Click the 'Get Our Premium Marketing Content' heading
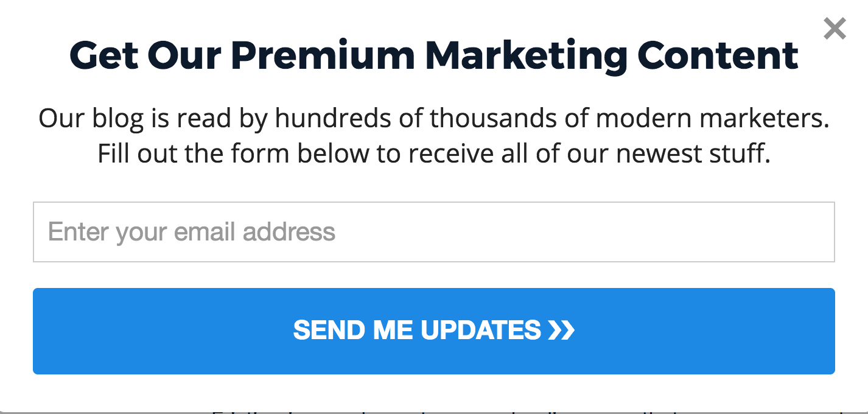This screenshot has height=414, width=868. coord(433,55)
